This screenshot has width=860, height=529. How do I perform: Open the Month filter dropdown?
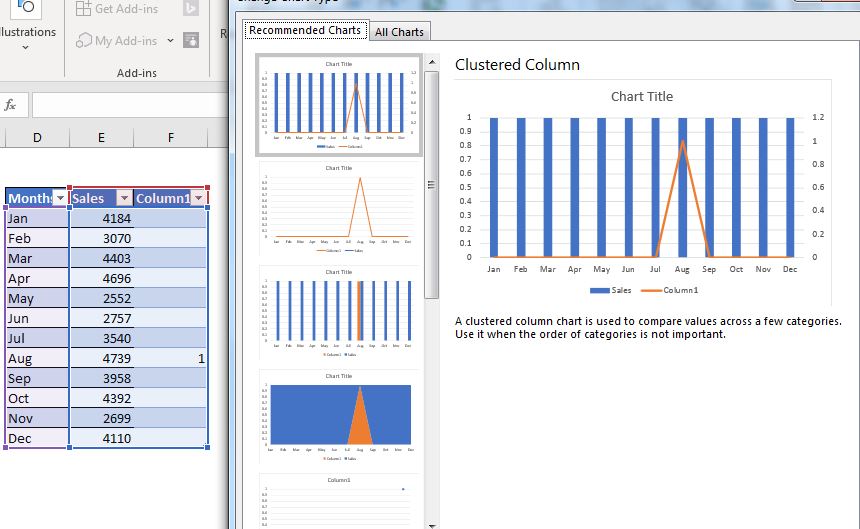[x=60, y=198]
